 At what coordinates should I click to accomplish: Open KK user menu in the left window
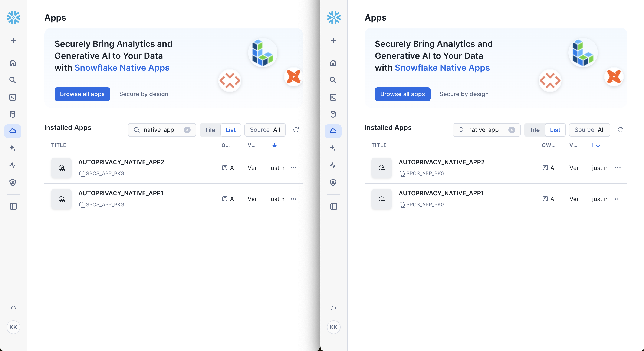pos(13,327)
